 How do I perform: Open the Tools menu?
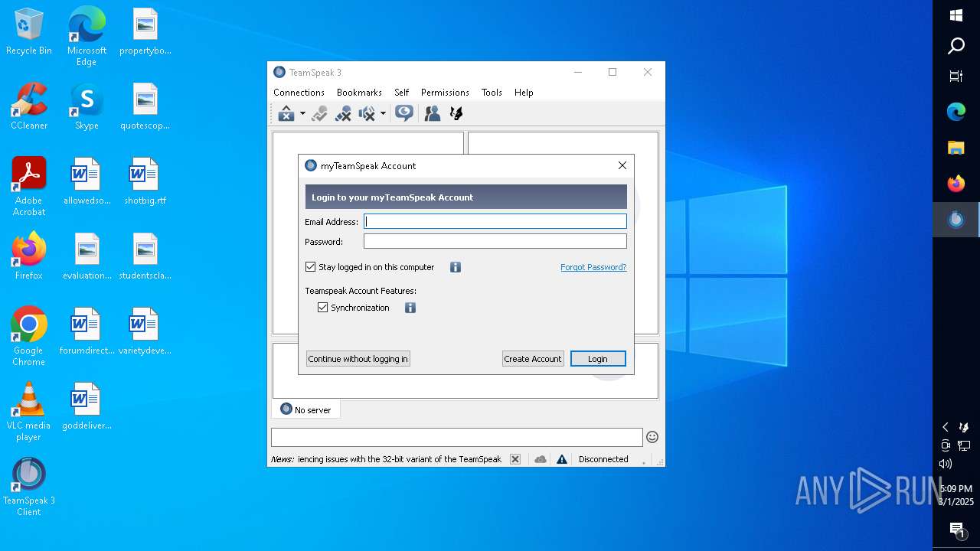pyautogui.click(x=492, y=92)
